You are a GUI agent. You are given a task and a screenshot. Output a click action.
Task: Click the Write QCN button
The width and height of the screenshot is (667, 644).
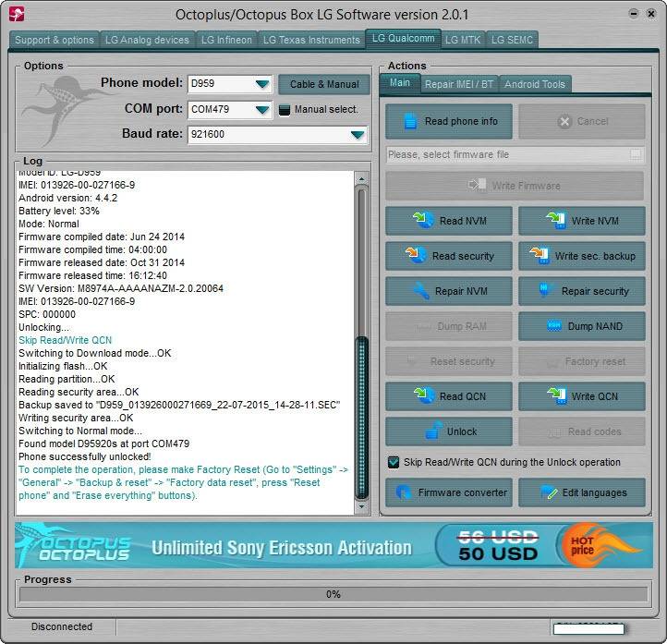click(x=582, y=396)
